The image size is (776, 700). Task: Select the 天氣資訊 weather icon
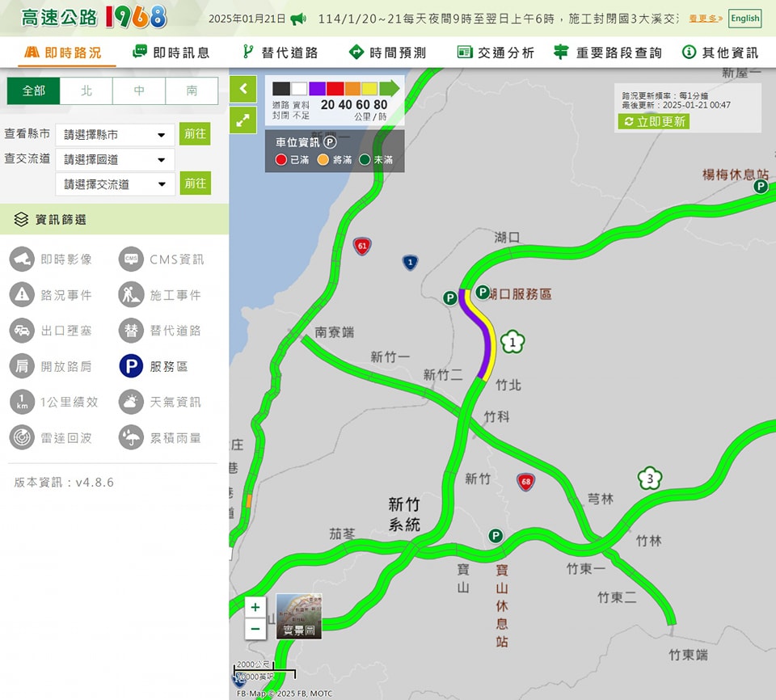click(131, 402)
